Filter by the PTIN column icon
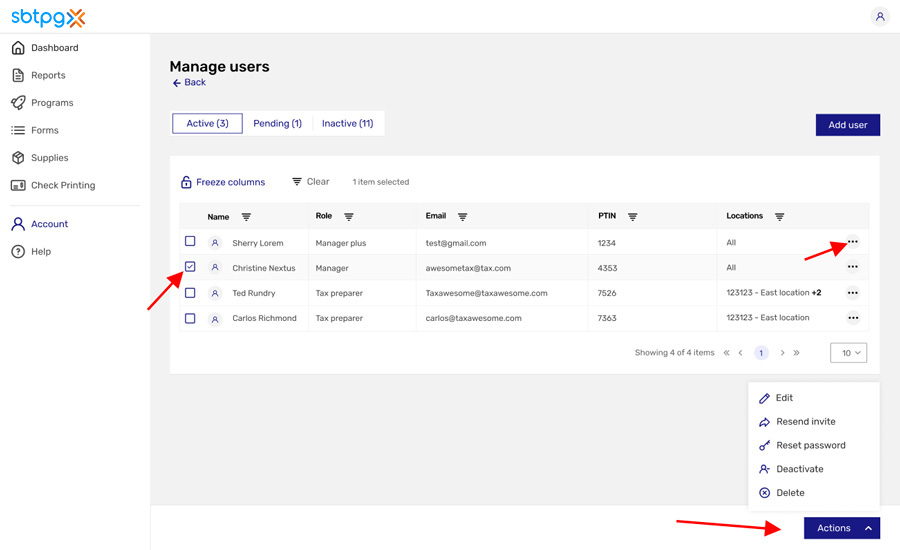This screenshot has height=550, width=900. coord(632,216)
